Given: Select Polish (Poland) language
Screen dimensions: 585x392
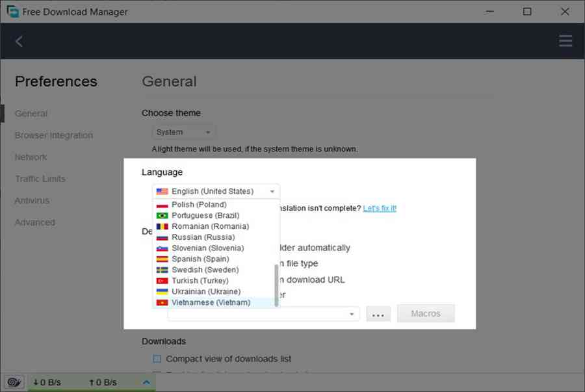Looking at the screenshot, I should (214, 204).
